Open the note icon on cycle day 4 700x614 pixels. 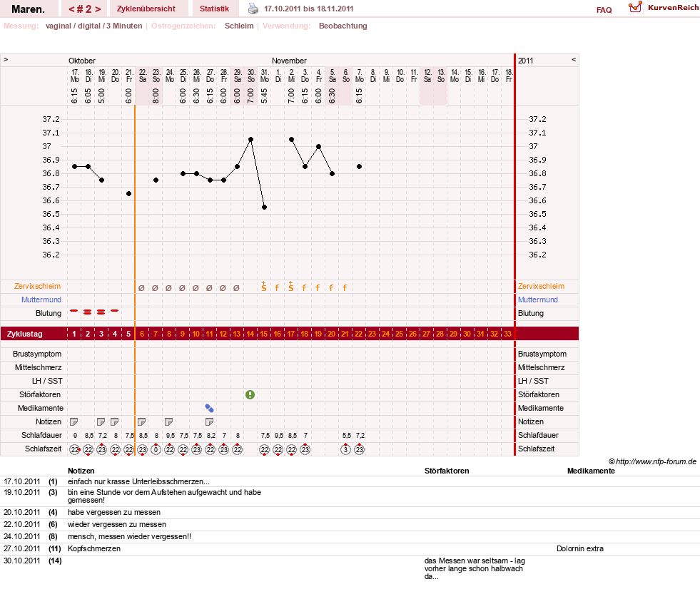(115, 421)
